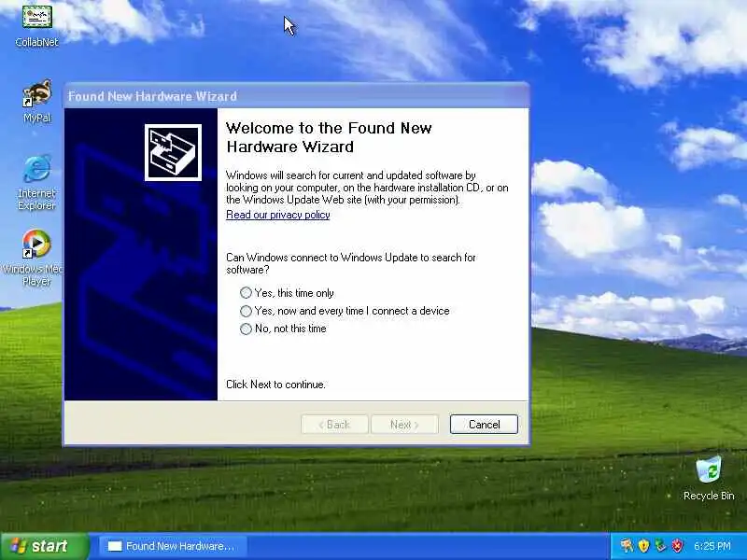The width and height of the screenshot is (747, 560).
Task: Open the Start menu
Action: (45, 546)
